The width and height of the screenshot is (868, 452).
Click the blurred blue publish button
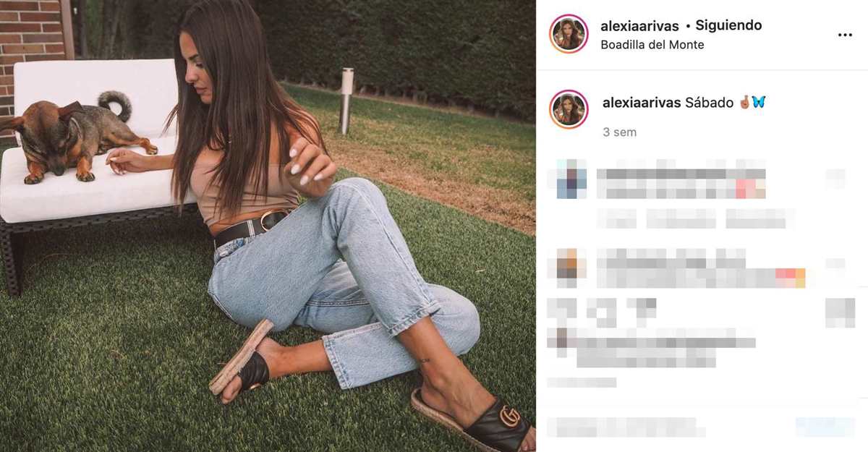click(x=825, y=427)
